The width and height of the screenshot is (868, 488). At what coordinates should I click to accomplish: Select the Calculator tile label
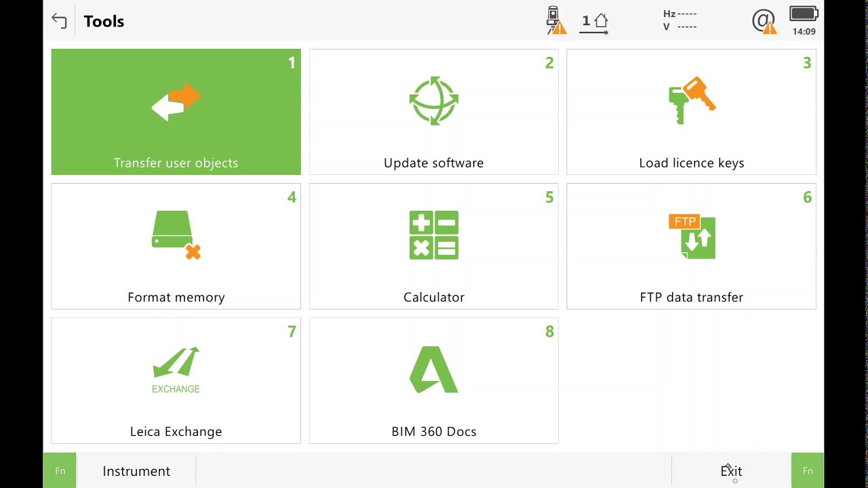tap(434, 297)
